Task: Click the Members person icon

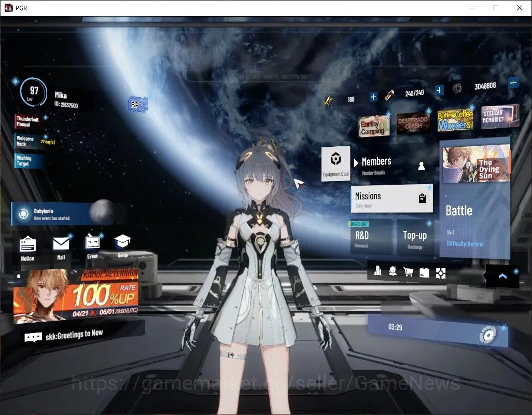Action: (x=422, y=166)
